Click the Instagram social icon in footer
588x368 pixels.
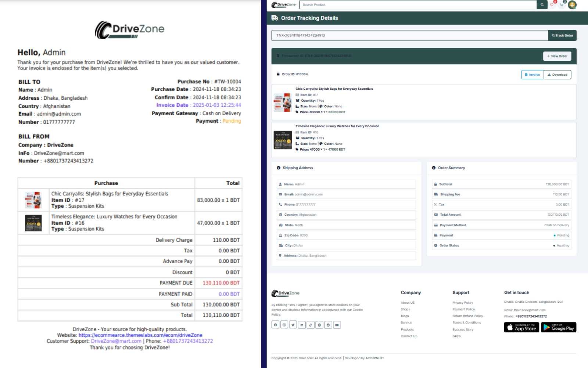[x=284, y=325]
